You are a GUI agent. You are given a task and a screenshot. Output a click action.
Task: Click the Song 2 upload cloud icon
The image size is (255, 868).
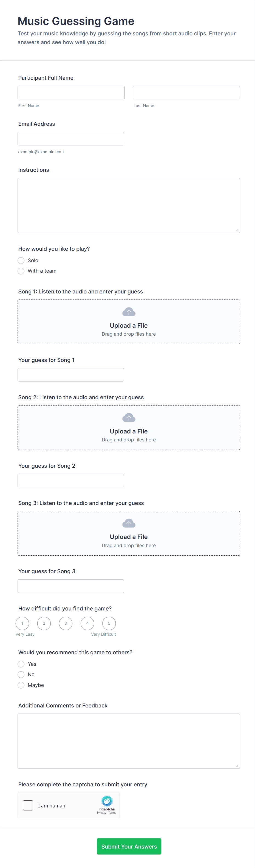(x=129, y=418)
